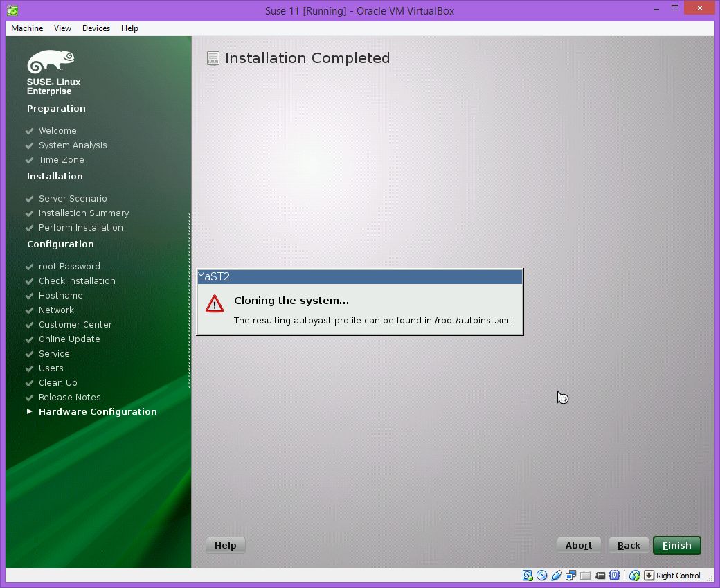Click the document icon beside Installation Completed
Screen dimensions: 720x588
pyautogui.click(x=213, y=58)
